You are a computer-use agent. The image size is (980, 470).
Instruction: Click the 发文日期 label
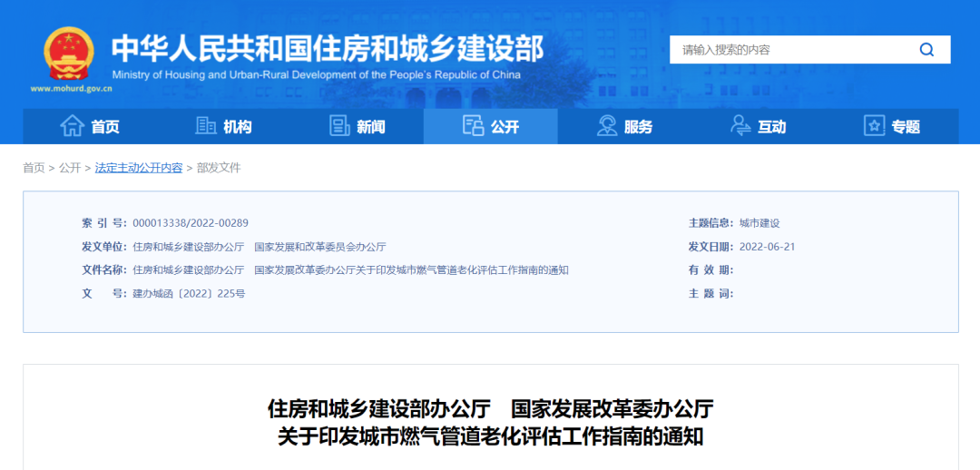[x=711, y=246]
